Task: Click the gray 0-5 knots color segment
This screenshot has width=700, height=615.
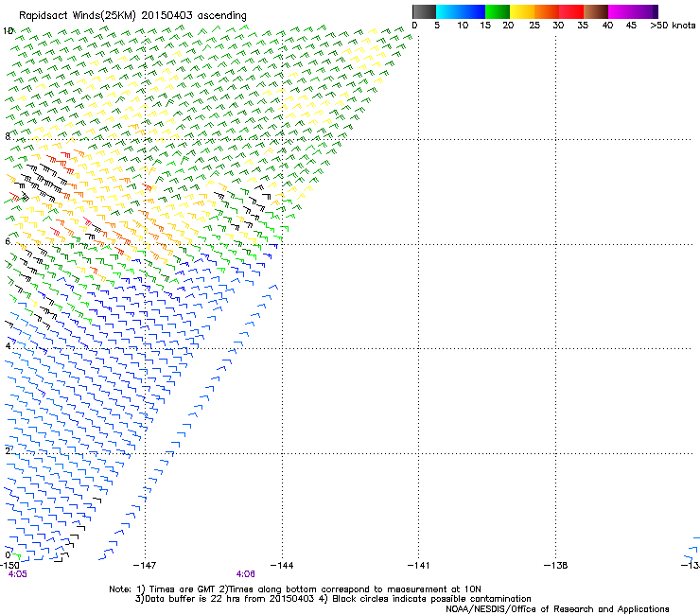Action: pyautogui.click(x=424, y=11)
